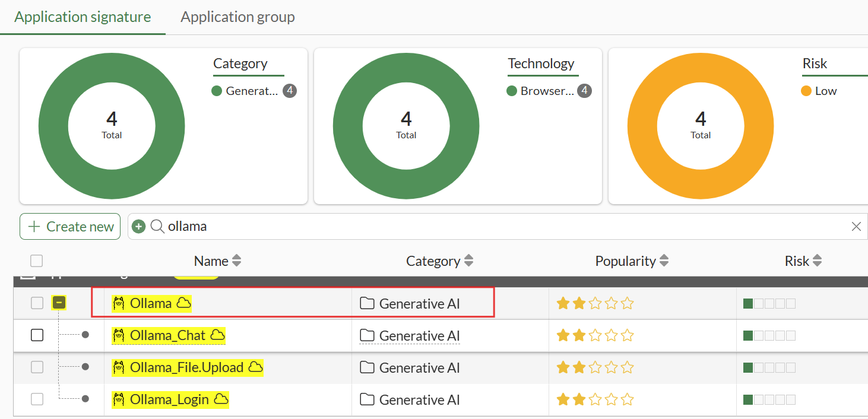Click Generative AI category in Ollama_File.Upload row

[x=419, y=367]
